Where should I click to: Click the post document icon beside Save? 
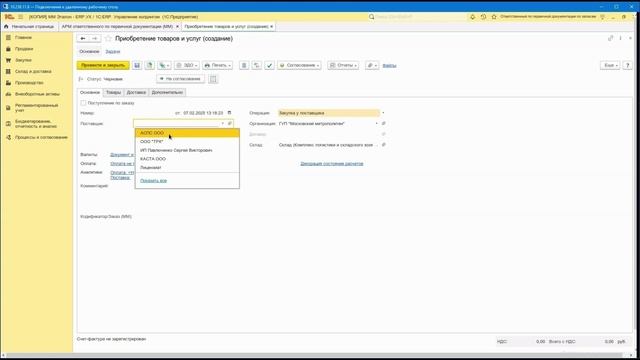click(150, 65)
